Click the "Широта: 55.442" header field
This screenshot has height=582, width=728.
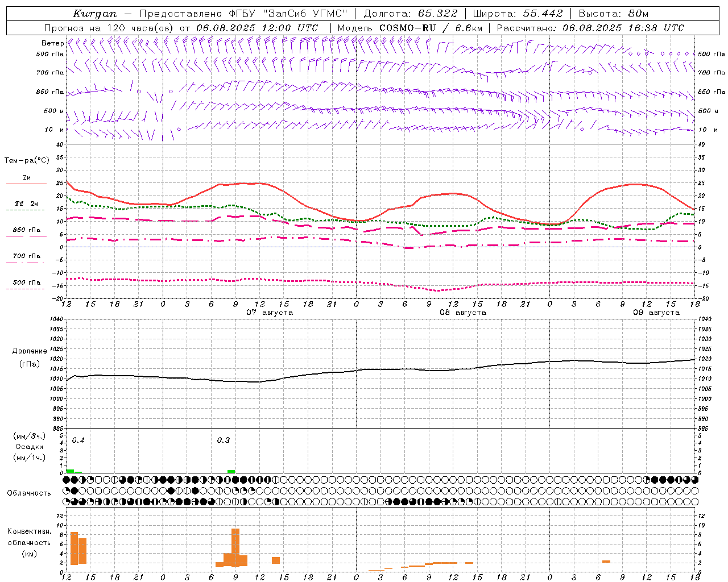point(518,14)
